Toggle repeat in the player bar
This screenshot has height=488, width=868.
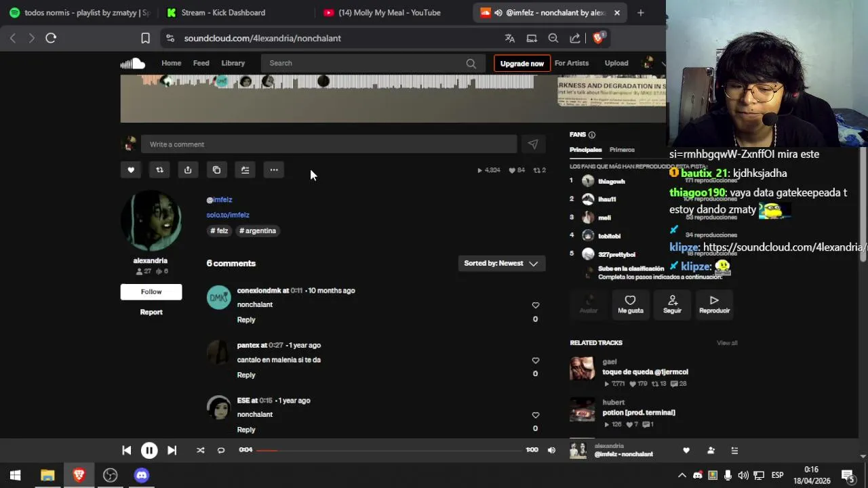(221, 450)
